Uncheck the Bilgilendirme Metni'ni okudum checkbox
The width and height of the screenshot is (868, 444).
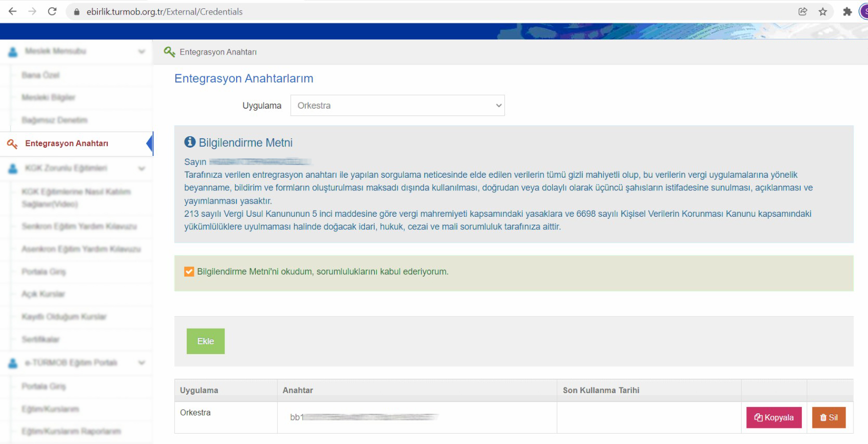pyautogui.click(x=189, y=271)
